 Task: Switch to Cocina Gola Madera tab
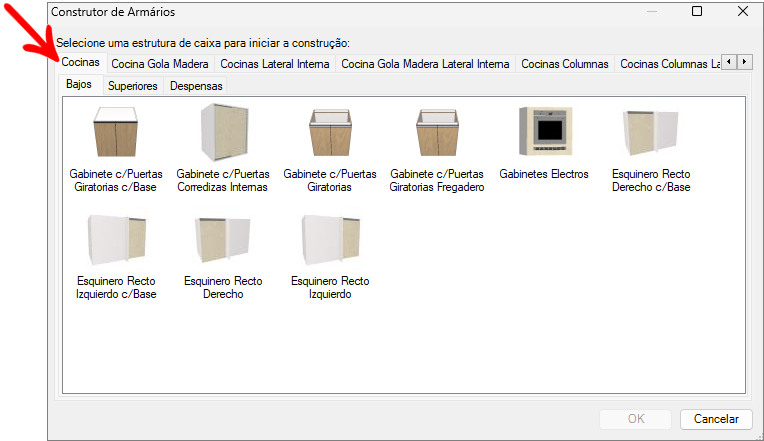click(160, 64)
